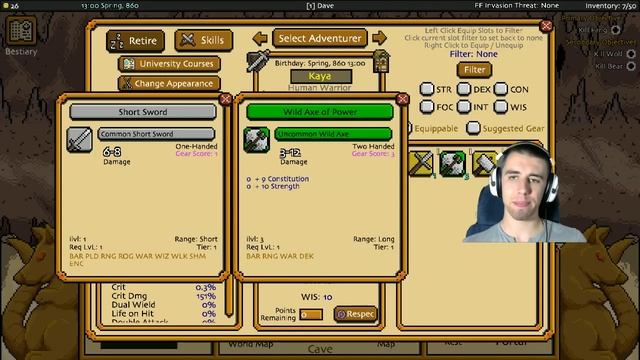
Task: Click the Wild Axe of Power title
Action: [x=320, y=112]
